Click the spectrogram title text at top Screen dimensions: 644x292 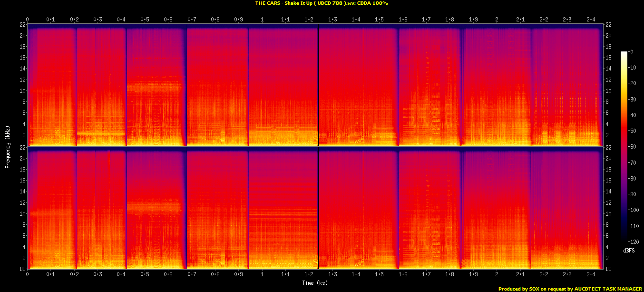pos(322,3)
